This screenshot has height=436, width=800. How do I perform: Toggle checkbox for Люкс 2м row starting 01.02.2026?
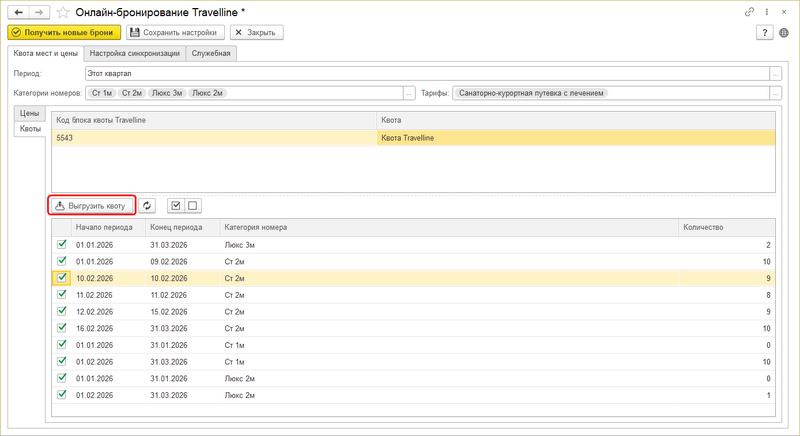[x=62, y=395]
